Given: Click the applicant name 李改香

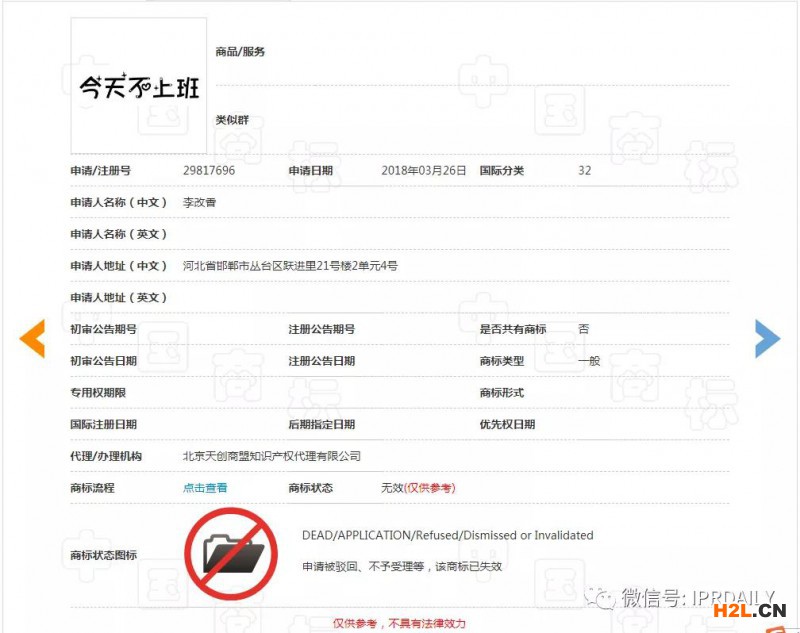Looking at the screenshot, I should (x=199, y=202).
